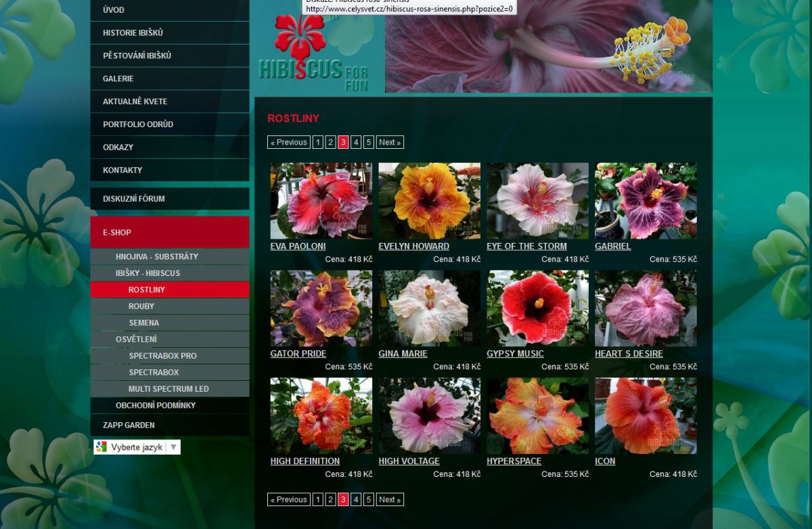Go to page 2 in top pagination

tap(331, 142)
